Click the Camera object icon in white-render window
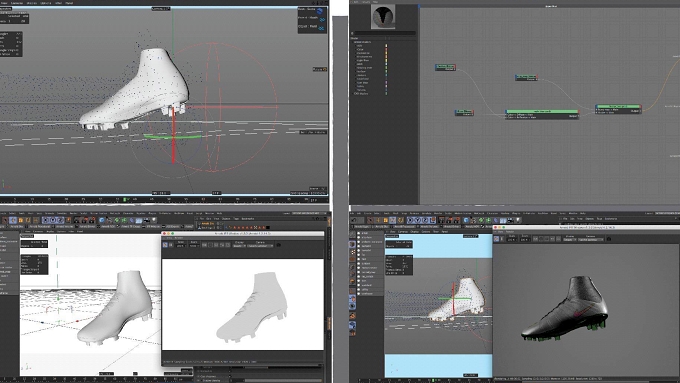Image resolution: width=680 pixels, height=383 pixels. coord(147,220)
